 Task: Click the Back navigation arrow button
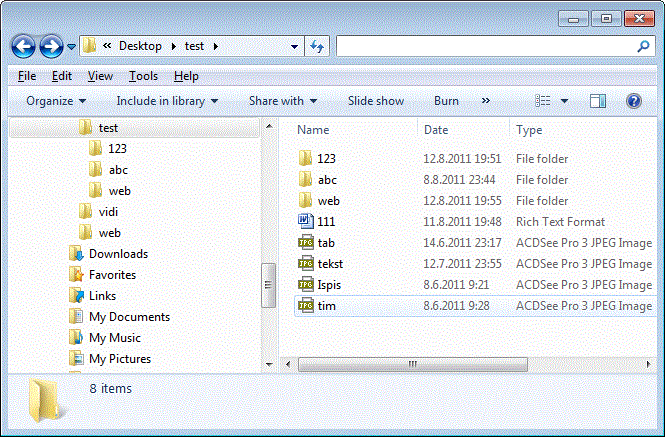(x=24, y=46)
